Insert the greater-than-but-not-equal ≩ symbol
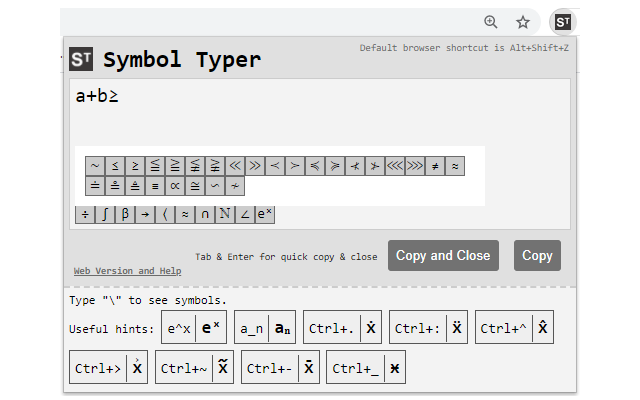The height and width of the screenshot is (400, 640). (x=215, y=166)
